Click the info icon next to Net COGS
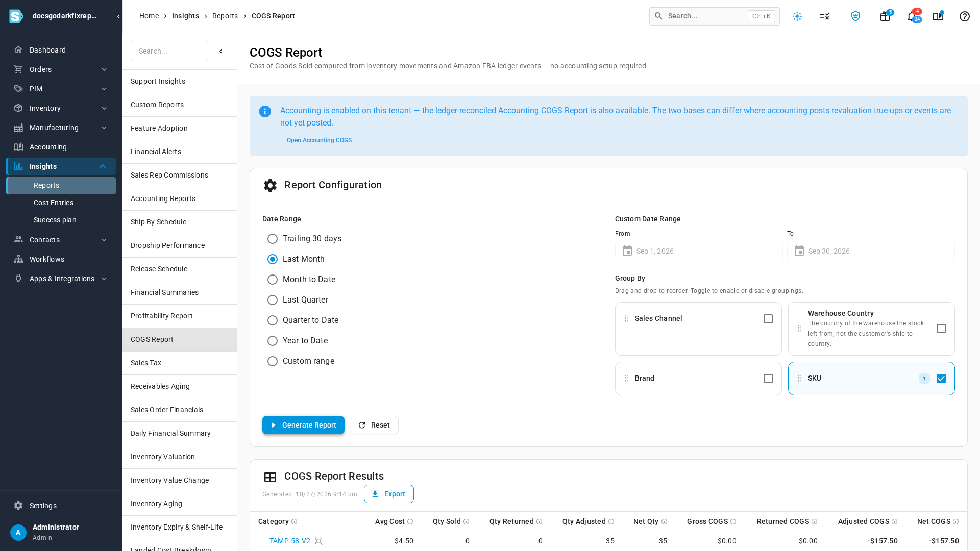The image size is (980, 551). pos(955,522)
